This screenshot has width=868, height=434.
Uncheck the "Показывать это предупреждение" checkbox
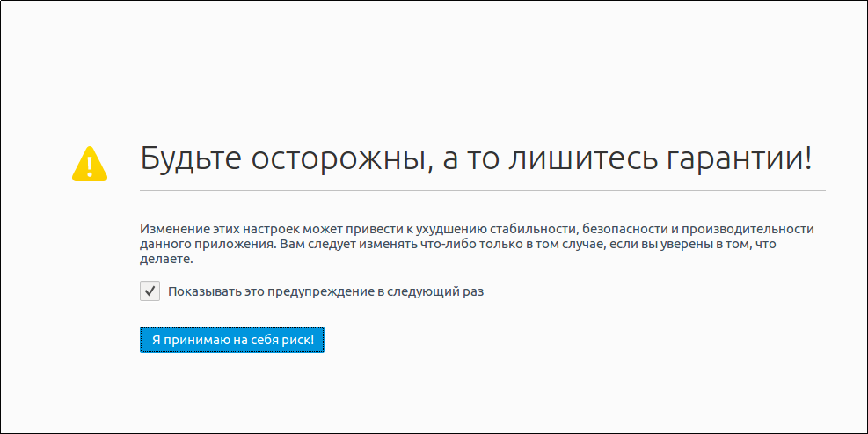tap(150, 291)
